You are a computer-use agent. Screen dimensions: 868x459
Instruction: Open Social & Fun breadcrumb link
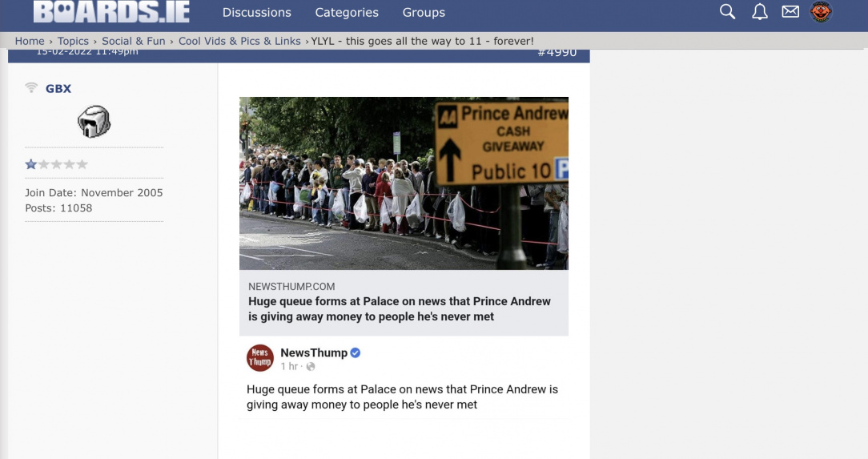click(x=134, y=41)
